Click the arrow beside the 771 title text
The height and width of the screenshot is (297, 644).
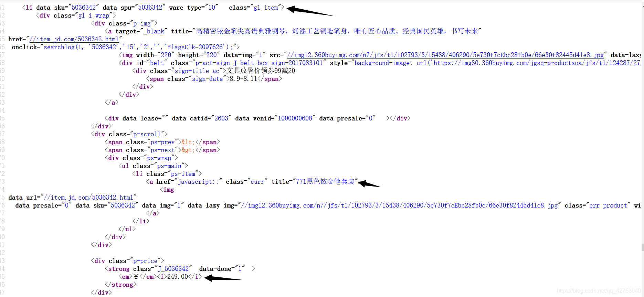tap(369, 184)
